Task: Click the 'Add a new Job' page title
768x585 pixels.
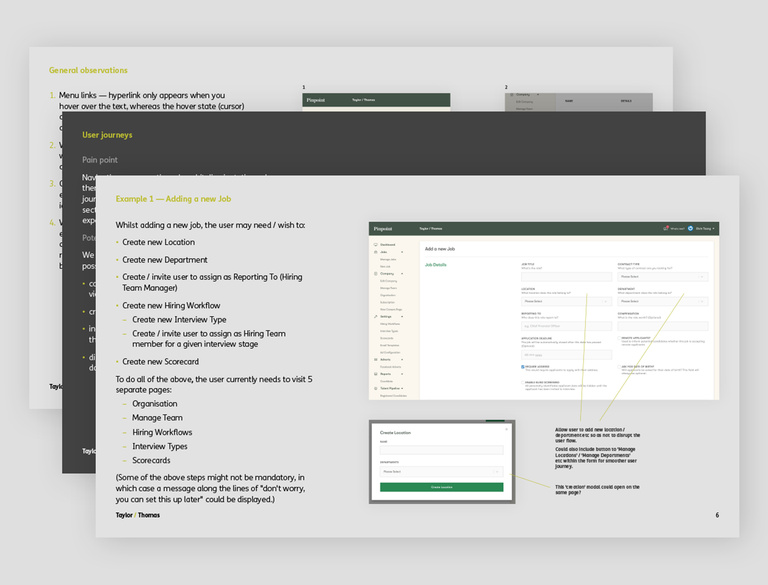Action: [x=440, y=249]
